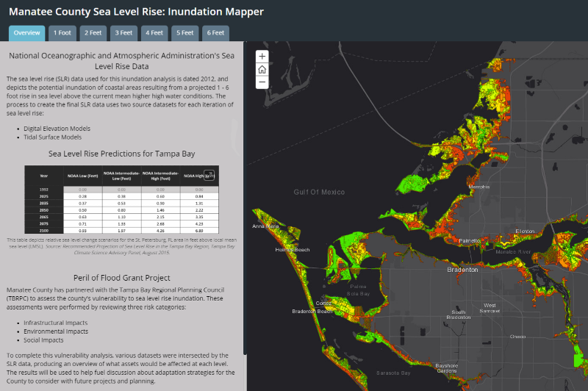Reset map to default home extent
The image size is (588, 391).
click(x=262, y=69)
